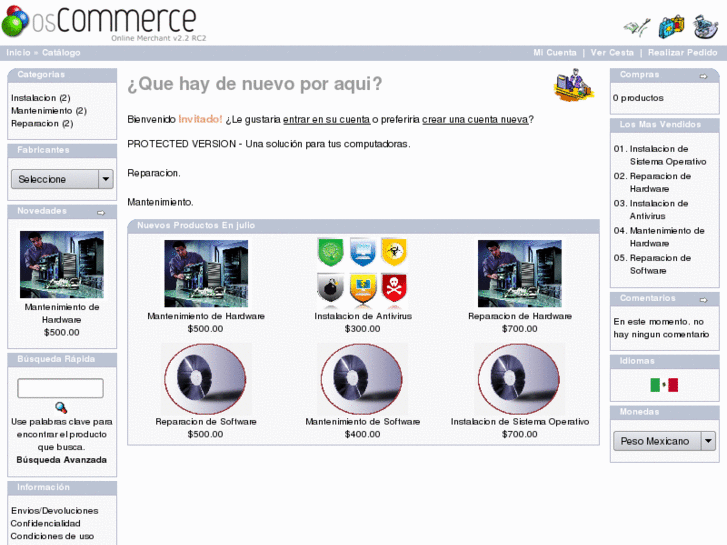727x545 pixels.
Task: Open the Peso Mexicano currency dropdown
Action: 664,441
